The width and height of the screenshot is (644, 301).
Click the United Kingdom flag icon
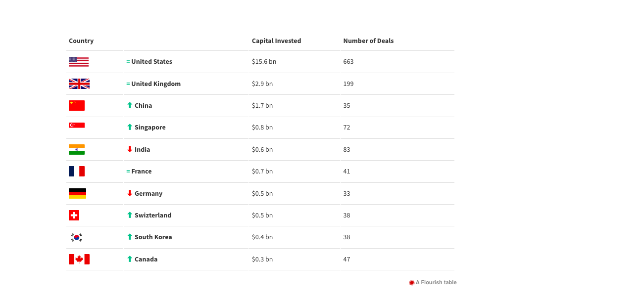point(79,84)
